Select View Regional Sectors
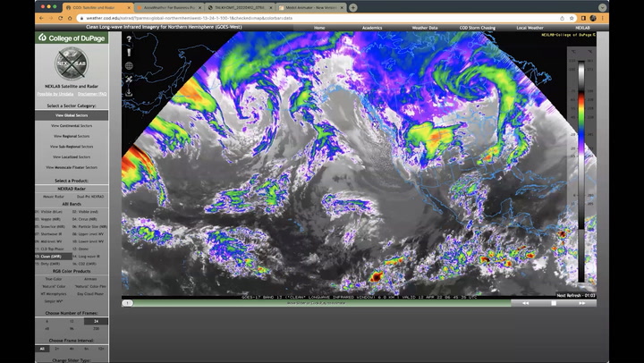The width and height of the screenshot is (644, 363). coord(72,136)
